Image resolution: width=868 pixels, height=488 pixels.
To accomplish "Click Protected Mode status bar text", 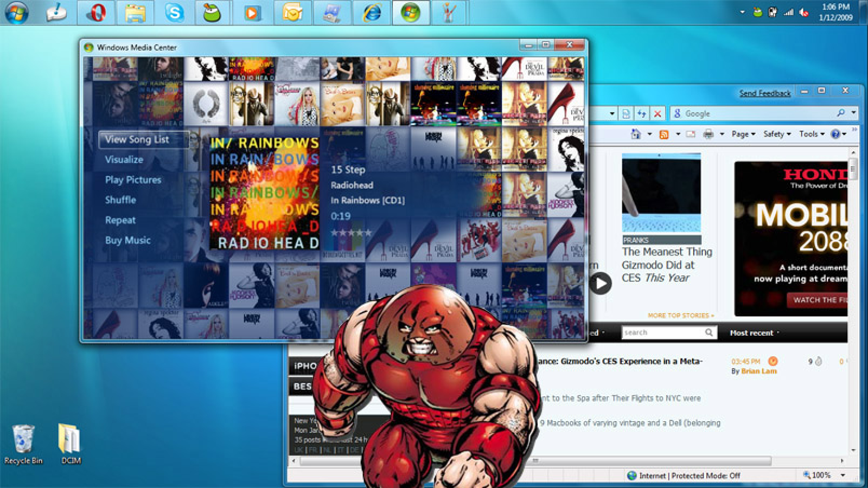I will pyautogui.click(x=706, y=476).
